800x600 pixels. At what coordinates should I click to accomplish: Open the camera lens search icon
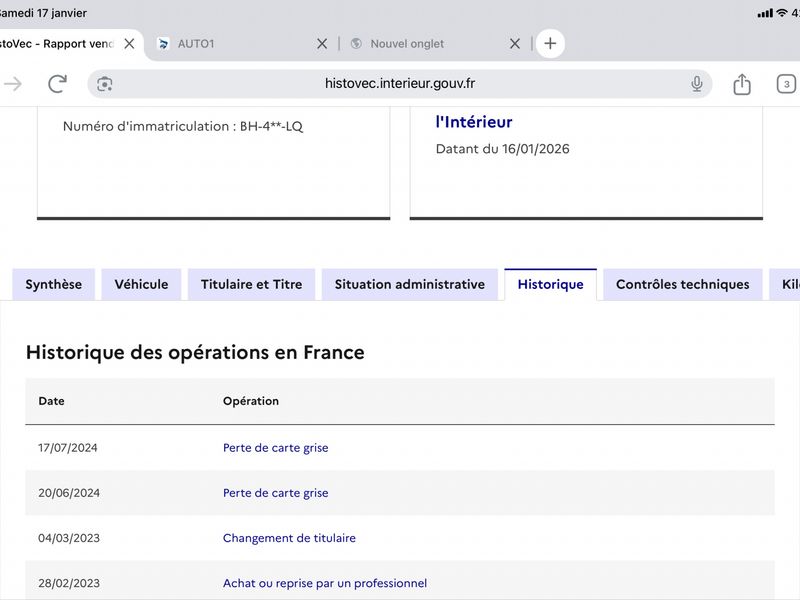pyautogui.click(x=105, y=84)
